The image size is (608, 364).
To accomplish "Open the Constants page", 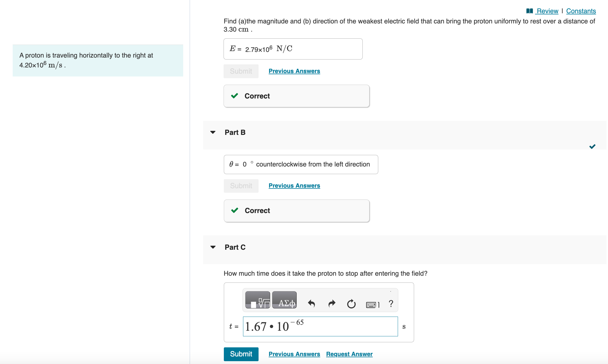I will pyautogui.click(x=581, y=11).
